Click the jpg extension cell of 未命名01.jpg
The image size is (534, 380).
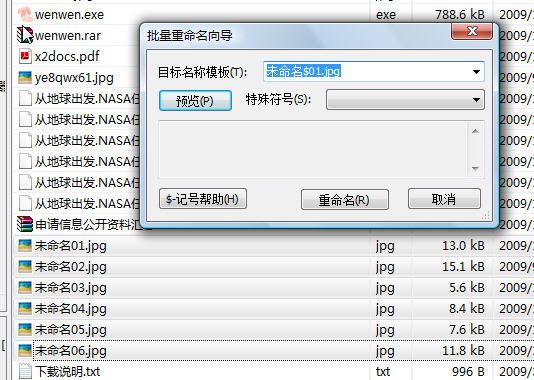point(385,247)
